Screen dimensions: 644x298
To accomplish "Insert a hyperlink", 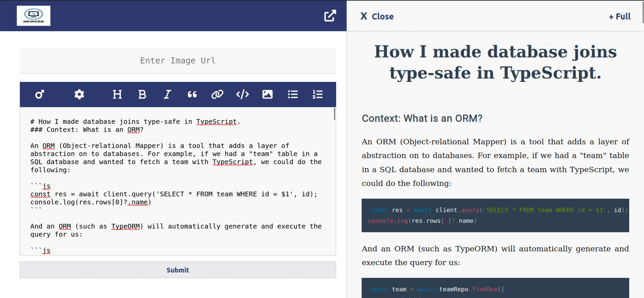I will (217, 94).
